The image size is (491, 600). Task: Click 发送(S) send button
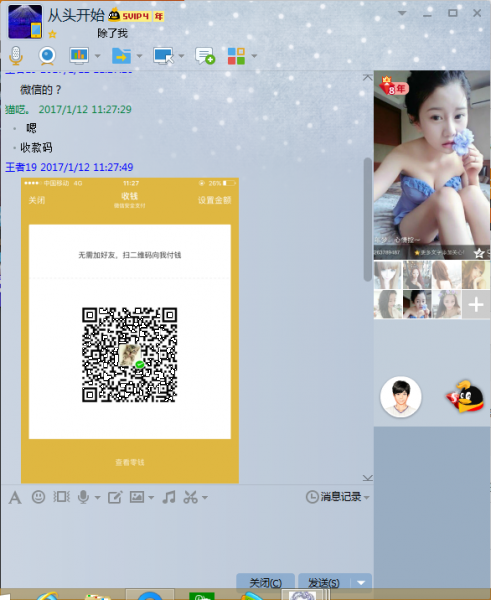coord(324,582)
